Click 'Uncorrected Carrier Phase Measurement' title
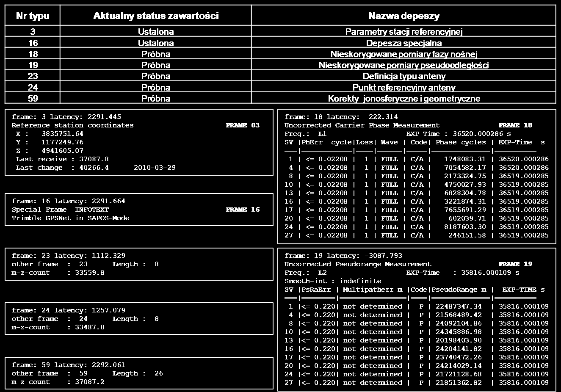 (x=362, y=125)
